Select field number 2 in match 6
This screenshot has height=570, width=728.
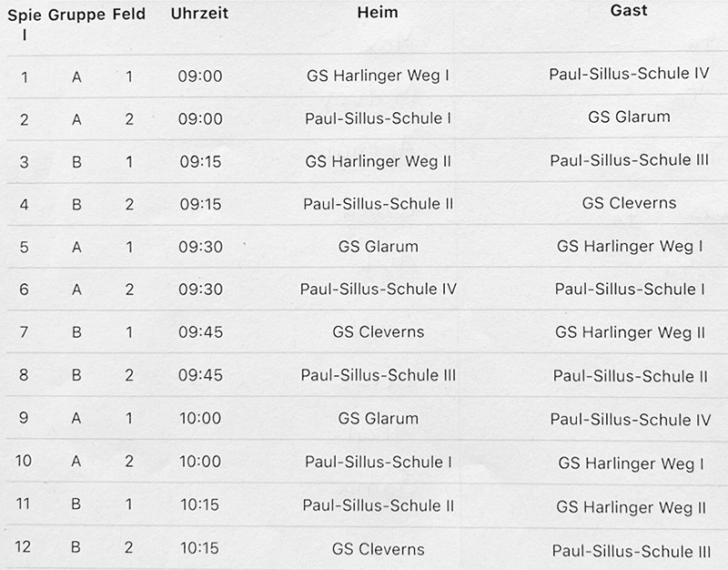[129, 290]
